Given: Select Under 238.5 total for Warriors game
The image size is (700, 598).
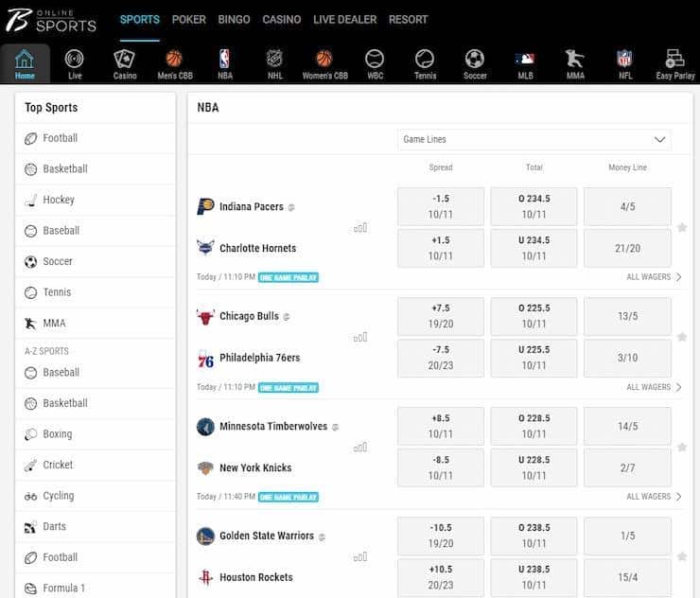Looking at the screenshot, I should pyautogui.click(x=534, y=577).
